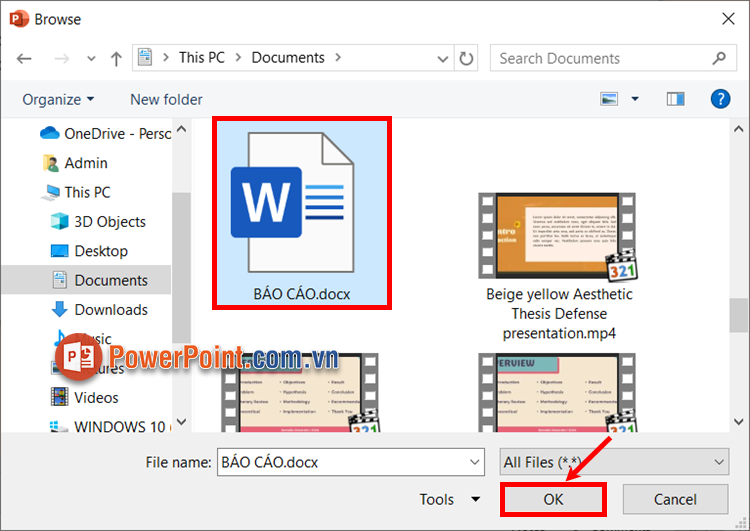This screenshot has width=750, height=531.
Task: Select Documents in the navigation pane
Action: point(86,280)
